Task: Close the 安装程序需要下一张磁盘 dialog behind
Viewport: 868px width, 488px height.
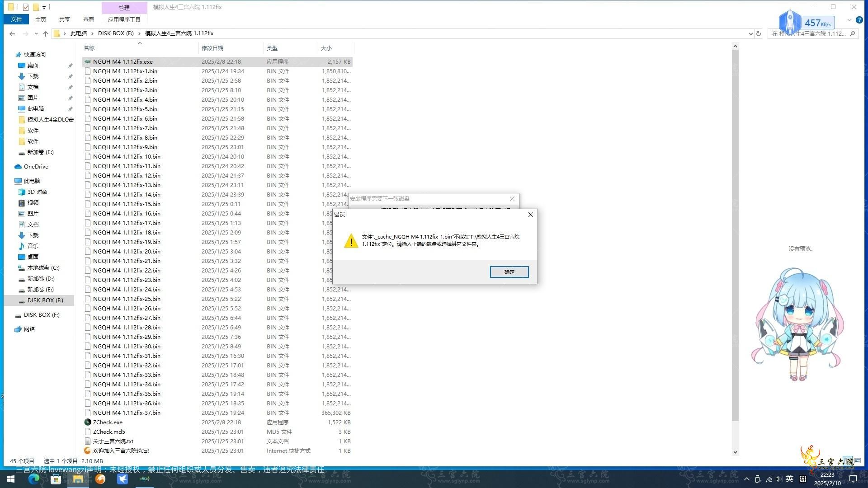Action: click(512, 199)
